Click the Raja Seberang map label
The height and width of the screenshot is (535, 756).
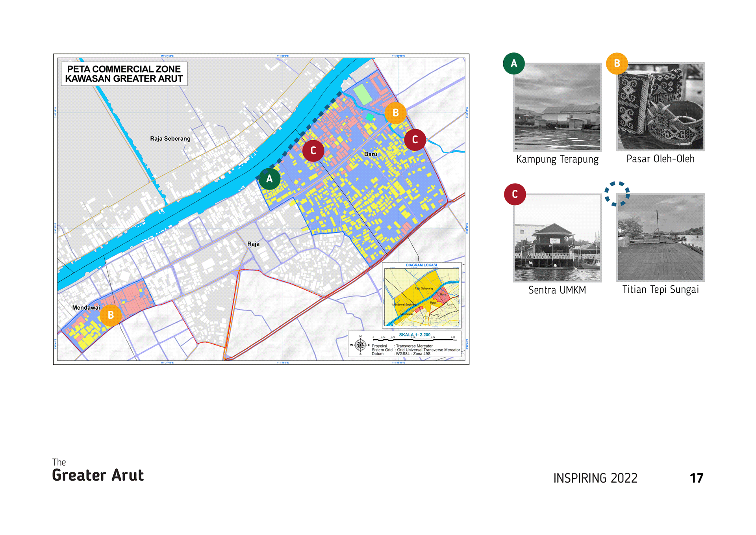tap(170, 139)
